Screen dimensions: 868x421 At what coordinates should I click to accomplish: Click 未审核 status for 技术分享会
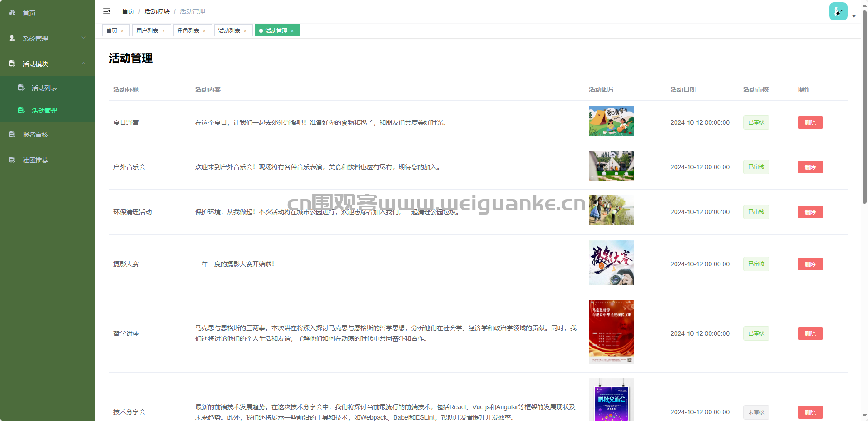tap(756, 412)
